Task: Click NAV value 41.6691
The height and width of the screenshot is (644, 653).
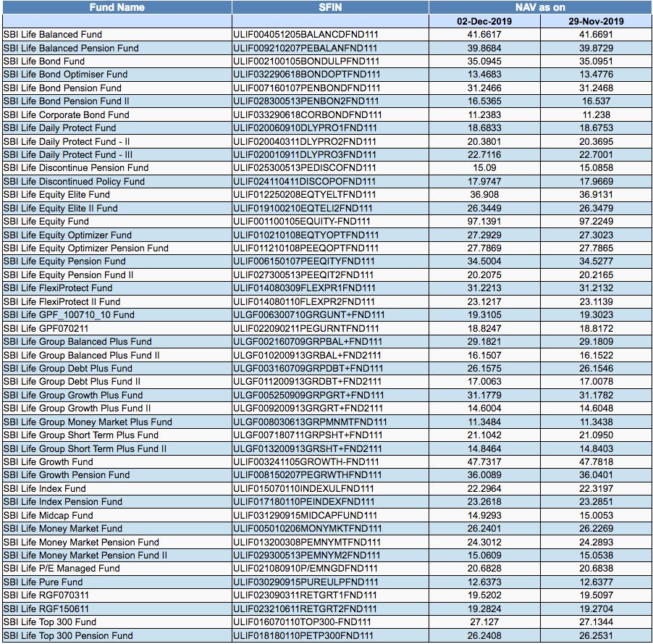Action: coord(596,35)
